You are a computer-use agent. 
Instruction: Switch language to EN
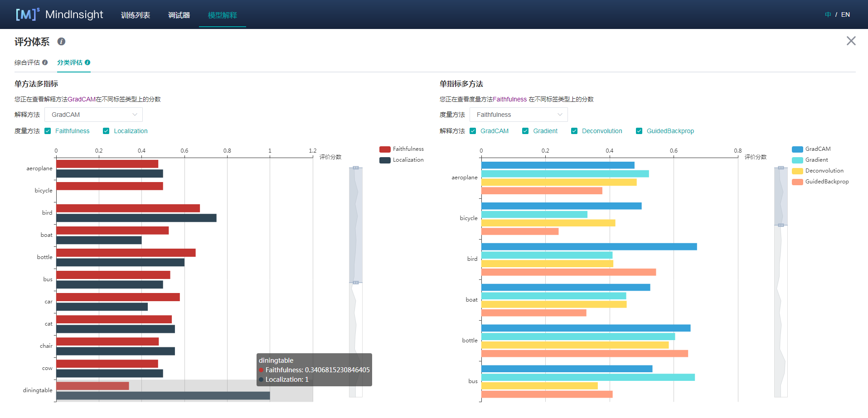tap(845, 14)
